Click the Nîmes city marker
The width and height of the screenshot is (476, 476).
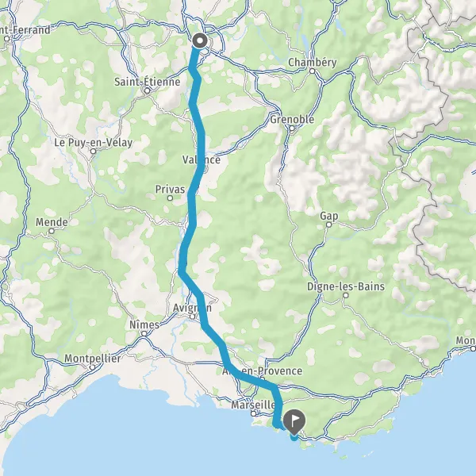(x=144, y=334)
